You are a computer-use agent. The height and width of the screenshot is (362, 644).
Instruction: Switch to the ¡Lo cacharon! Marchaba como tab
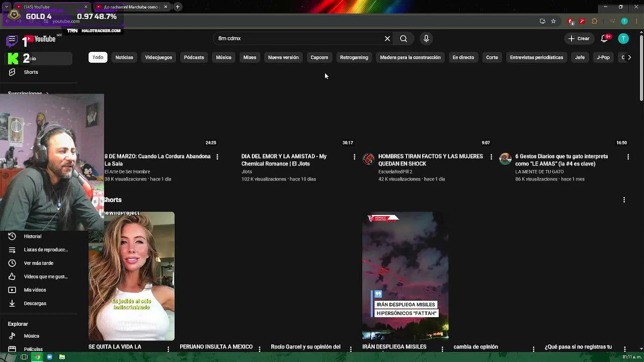(131, 7)
